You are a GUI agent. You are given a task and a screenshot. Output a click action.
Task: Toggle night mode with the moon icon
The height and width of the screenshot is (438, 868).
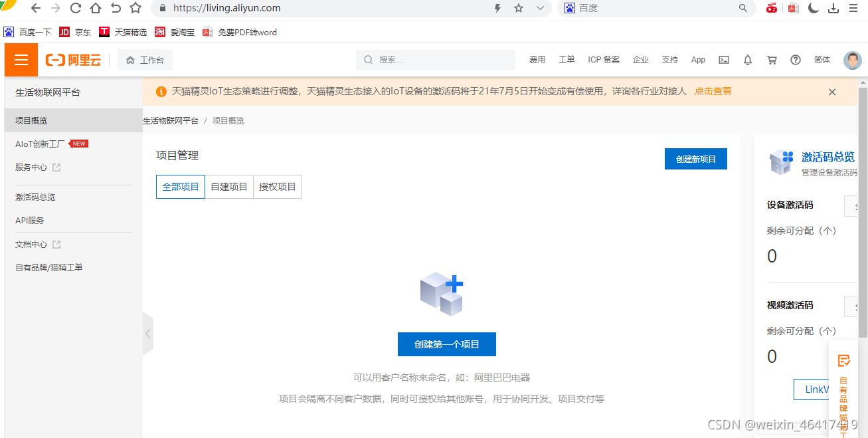814,9
